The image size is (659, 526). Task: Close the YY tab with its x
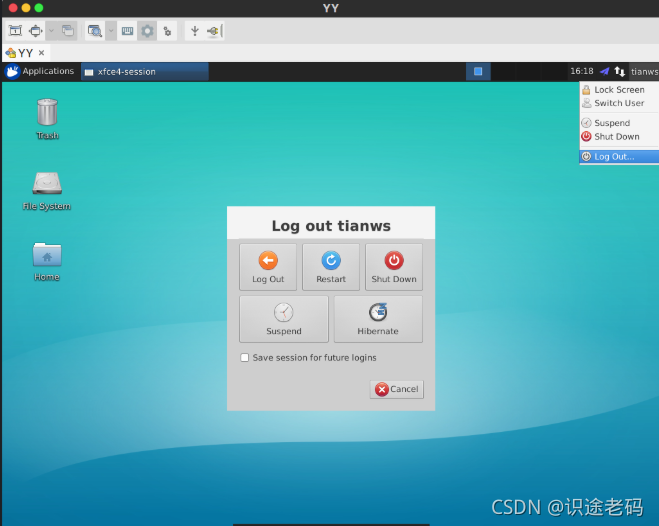41,53
